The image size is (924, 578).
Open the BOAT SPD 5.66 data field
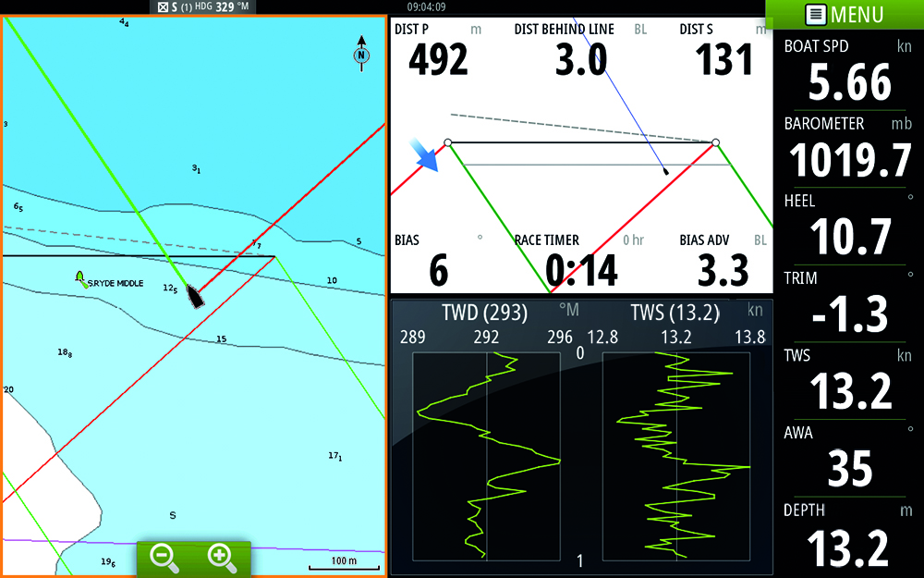(x=848, y=71)
